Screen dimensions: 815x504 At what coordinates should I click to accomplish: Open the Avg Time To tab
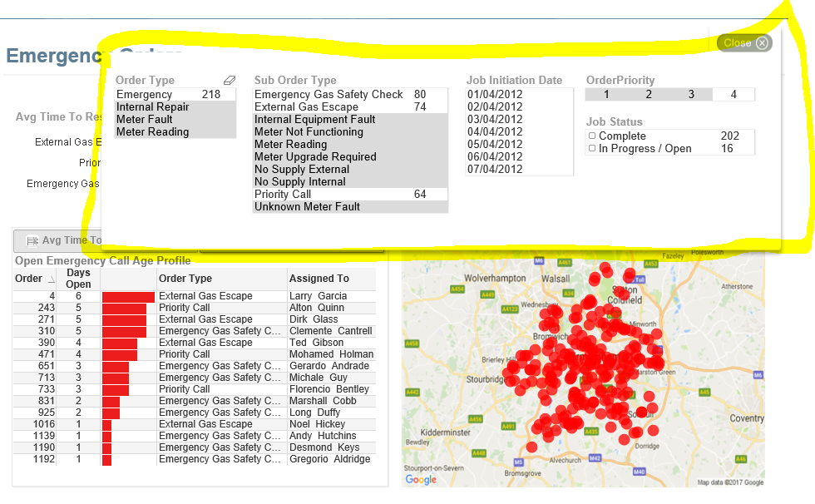click(x=57, y=240)
